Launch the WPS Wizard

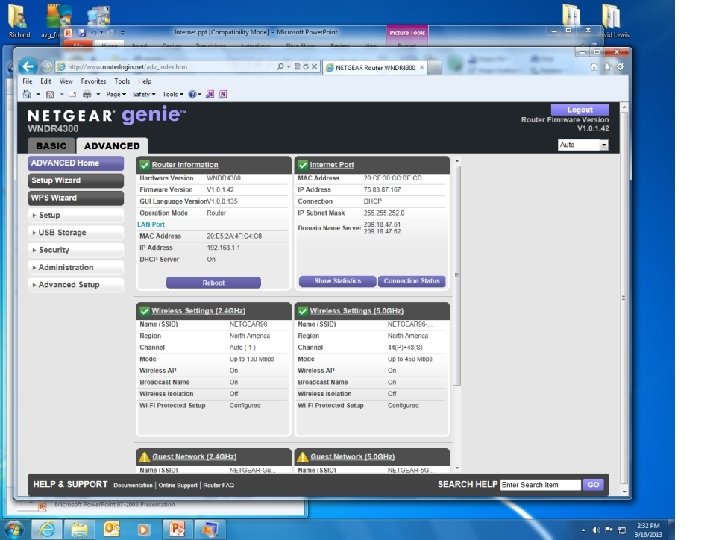point(76,198)
